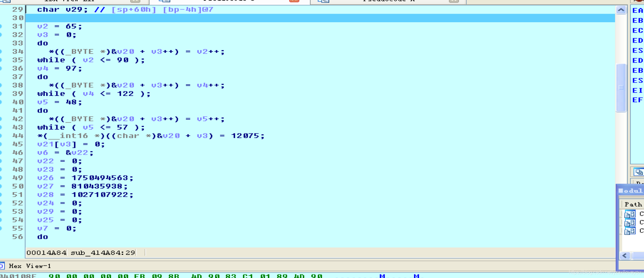Screen dimensions: 644x278
Task: Click the EF register label in right panel
Action: point(638,100)
